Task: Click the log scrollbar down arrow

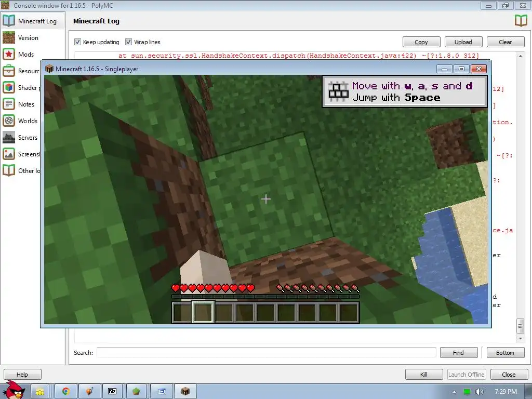Action: coord(521,338)
